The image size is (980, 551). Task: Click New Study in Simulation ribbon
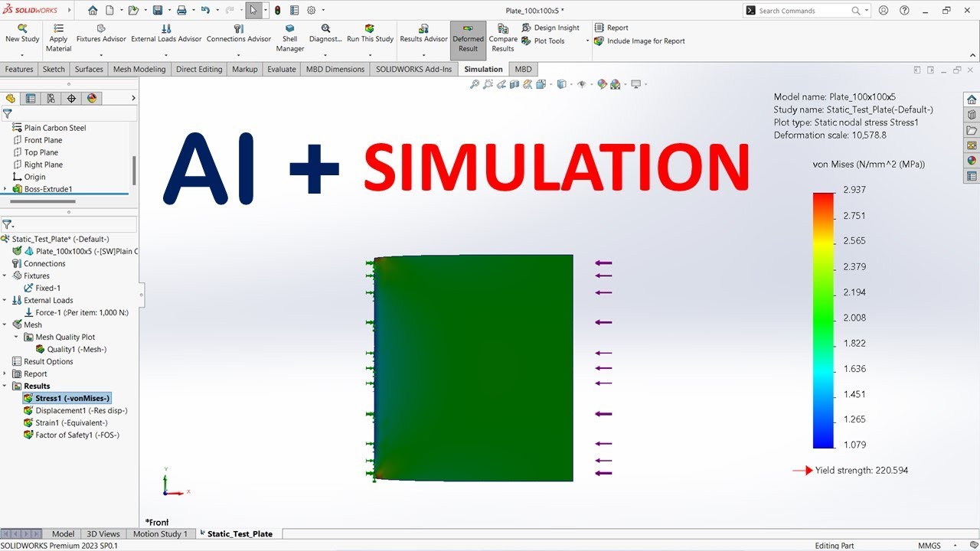tap(22, 34)
